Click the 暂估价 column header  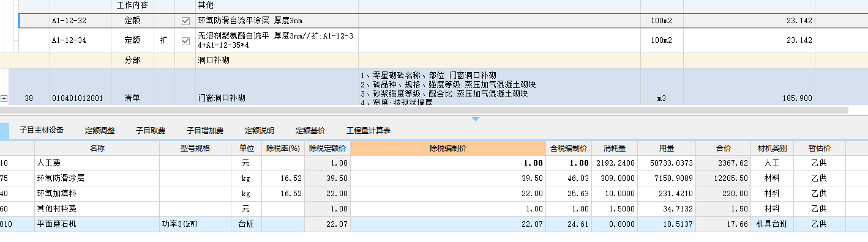[x=819, y=148]
